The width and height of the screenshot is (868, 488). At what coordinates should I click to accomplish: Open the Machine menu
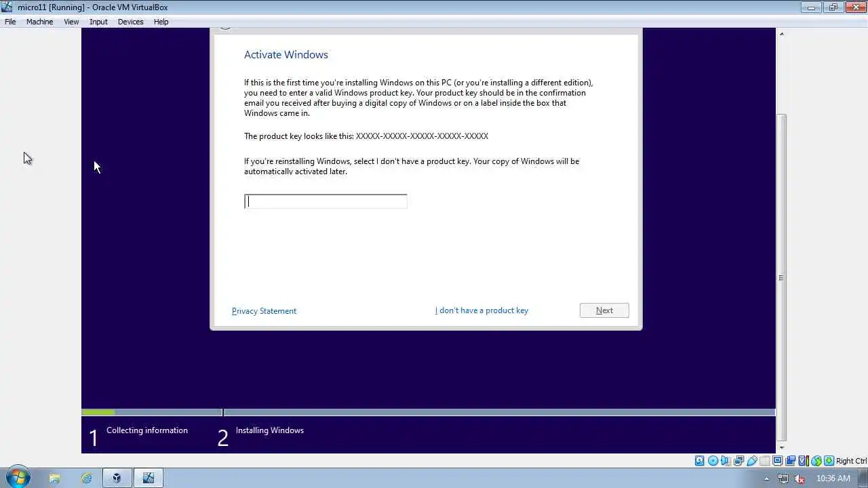click(39, 22)
